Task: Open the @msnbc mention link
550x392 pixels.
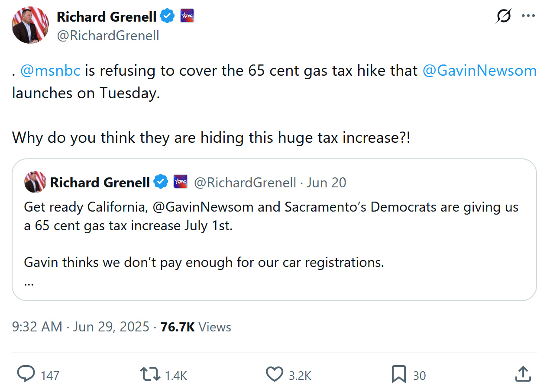Action: tap(51, 71)
